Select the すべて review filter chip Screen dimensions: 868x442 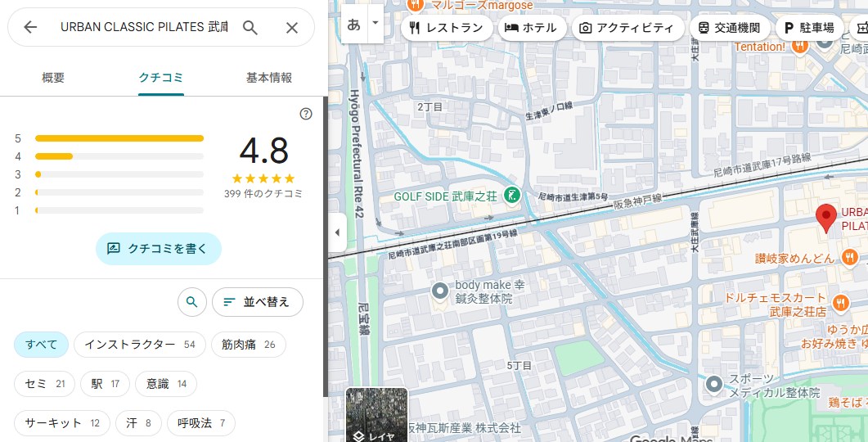(x=41, y=345)
